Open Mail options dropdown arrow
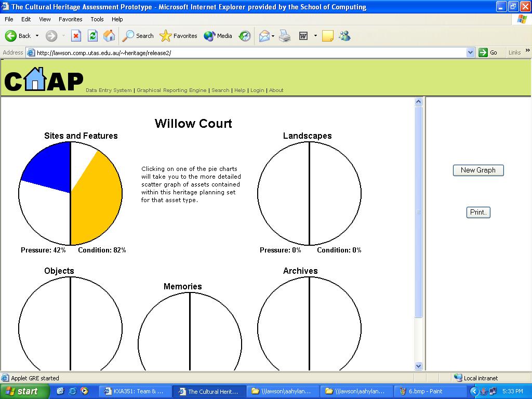This screenshot has height=399, width=532. pos(273,36)
